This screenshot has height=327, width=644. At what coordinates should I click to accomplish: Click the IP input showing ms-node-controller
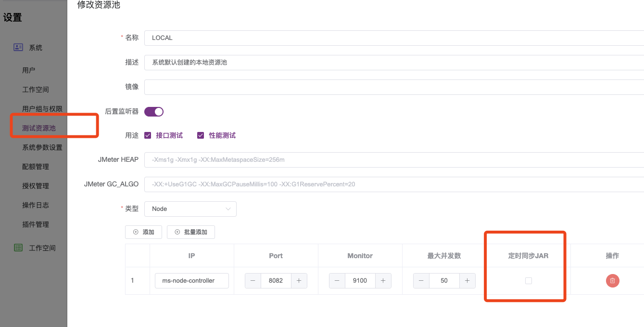point(191,280)
